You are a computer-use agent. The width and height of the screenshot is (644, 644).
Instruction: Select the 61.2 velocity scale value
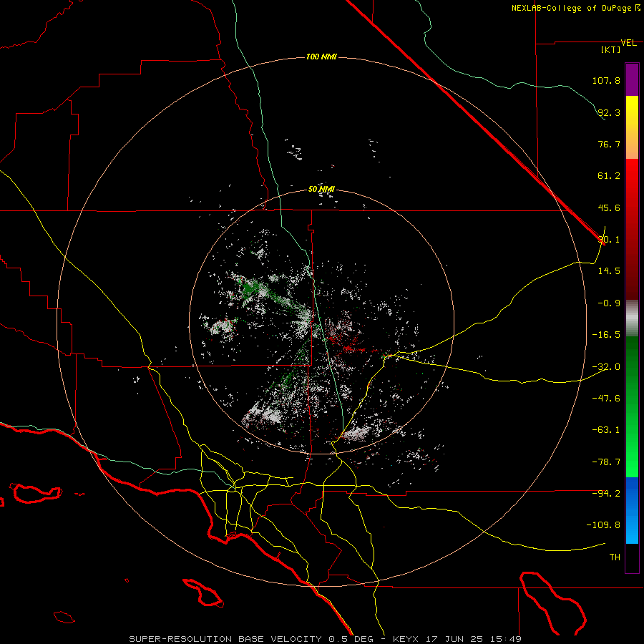[x=609, y=176]
